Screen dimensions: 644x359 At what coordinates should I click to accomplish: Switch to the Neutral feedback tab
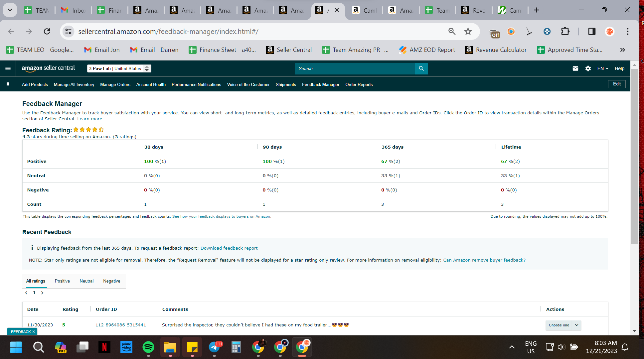point(86,281)
